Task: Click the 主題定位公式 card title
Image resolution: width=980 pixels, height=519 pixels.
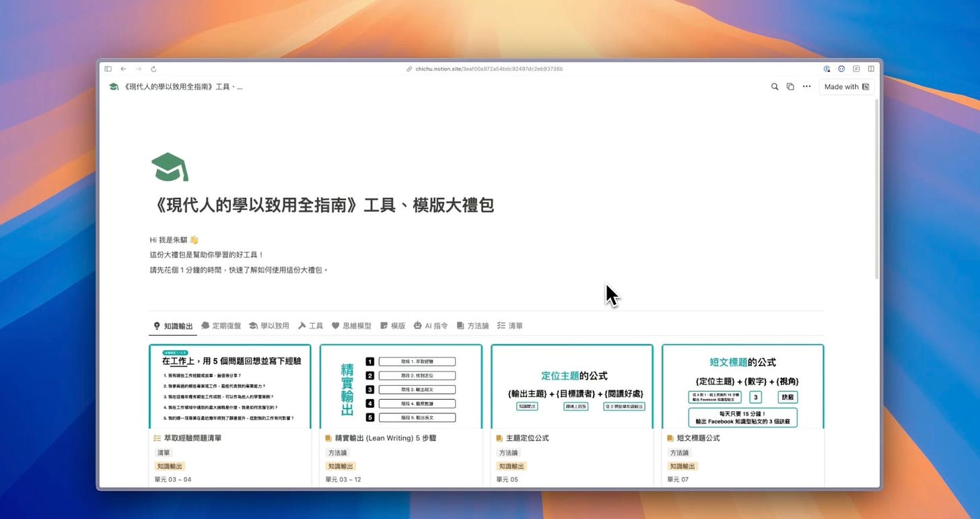Action: [x=528, y=438]
